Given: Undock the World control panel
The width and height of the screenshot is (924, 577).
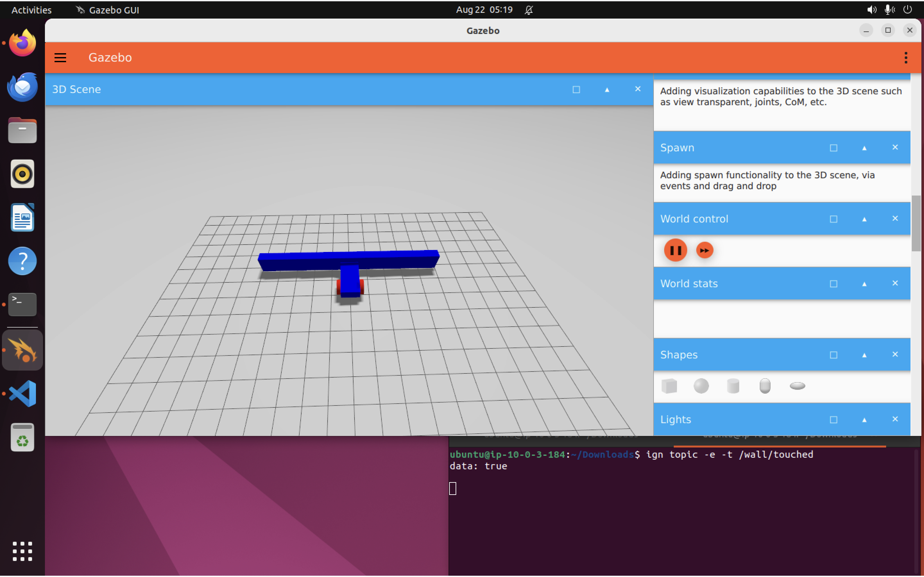Looking at the screenshot, I should 834,219.
